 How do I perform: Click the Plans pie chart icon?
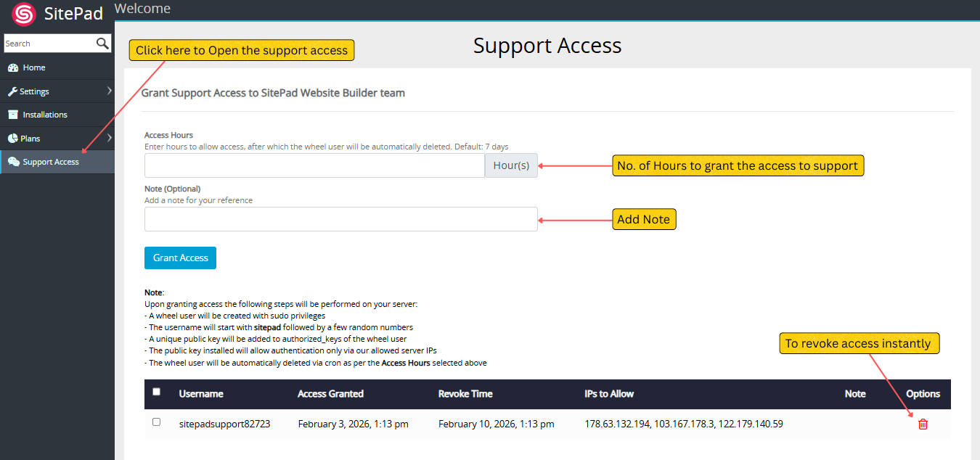(x=13, y=139)
